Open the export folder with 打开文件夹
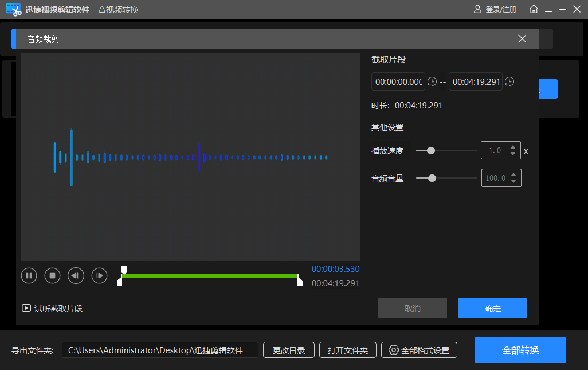This screenshot has width=588, height=370. (348, 350)
